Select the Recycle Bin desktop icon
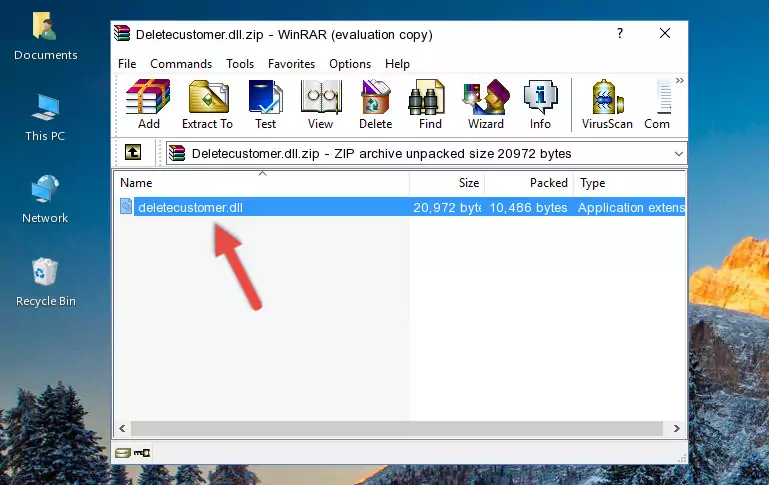The height and width of the screenshot is (485, 769). coord(46,282)
